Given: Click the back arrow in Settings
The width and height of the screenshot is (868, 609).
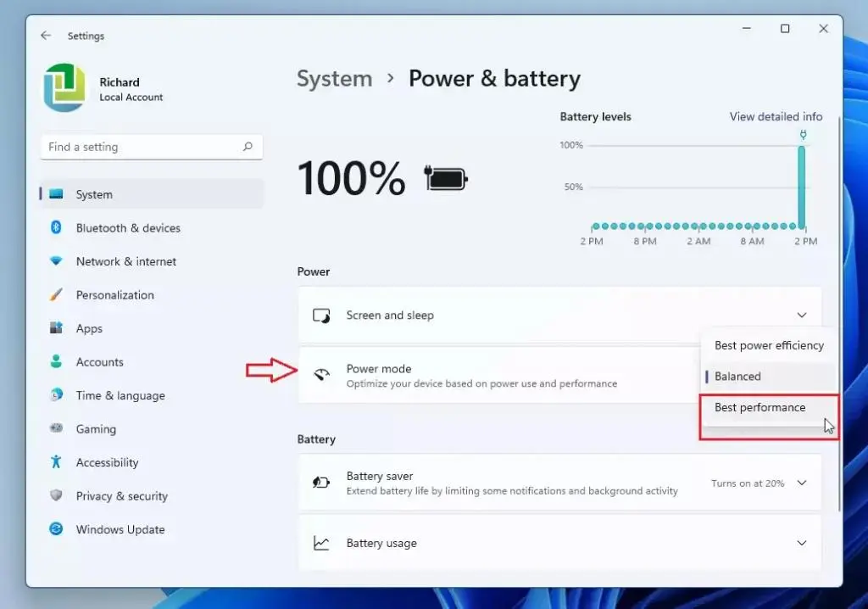Looking at the screenshot, I should 46,36.
